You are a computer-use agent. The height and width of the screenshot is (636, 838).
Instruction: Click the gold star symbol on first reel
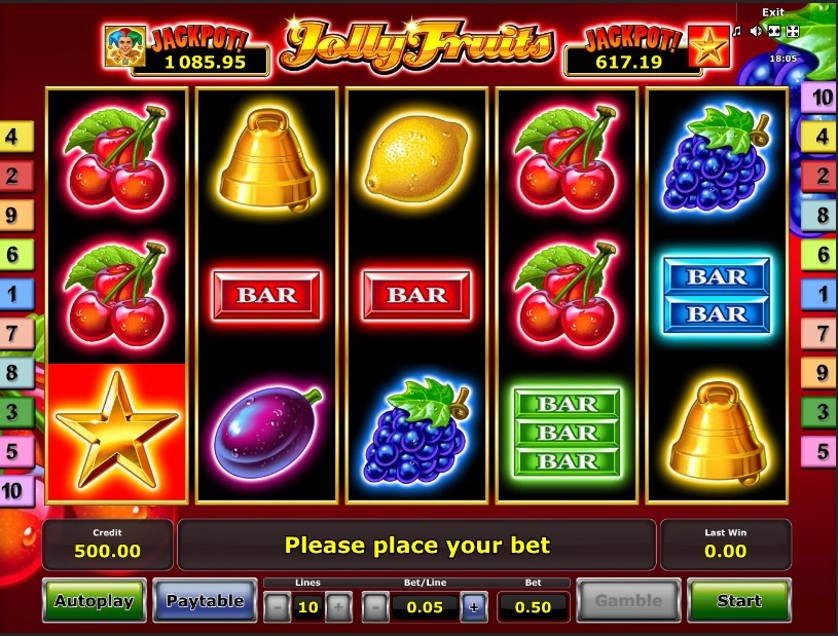[x=117, y=431]
